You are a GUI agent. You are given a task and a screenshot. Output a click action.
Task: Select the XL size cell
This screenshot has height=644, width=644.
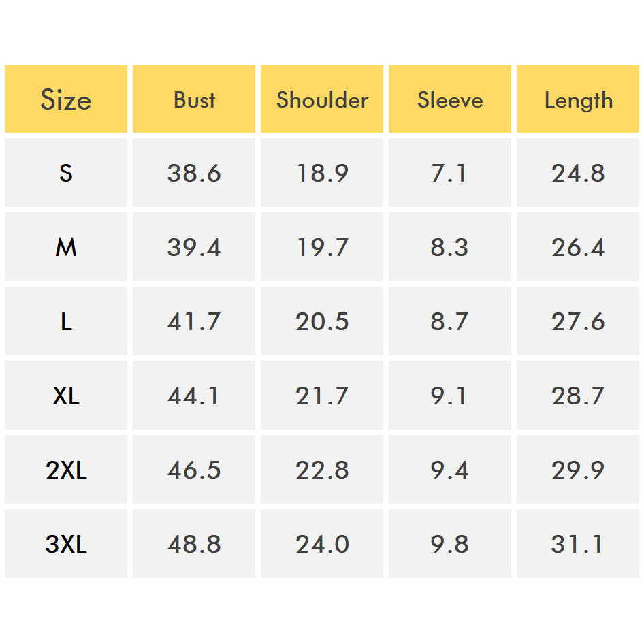click(x=66, y=396)
